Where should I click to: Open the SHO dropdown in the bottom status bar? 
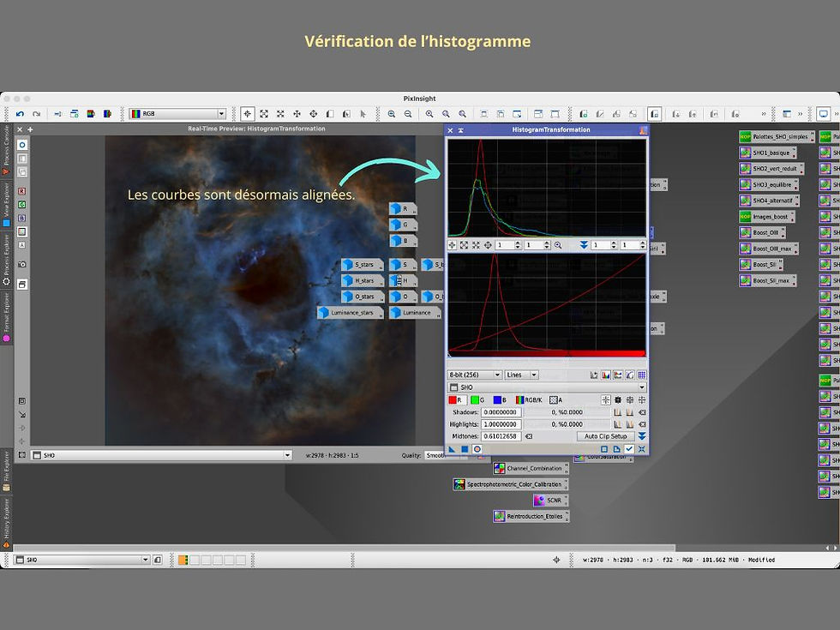point(81,560)
